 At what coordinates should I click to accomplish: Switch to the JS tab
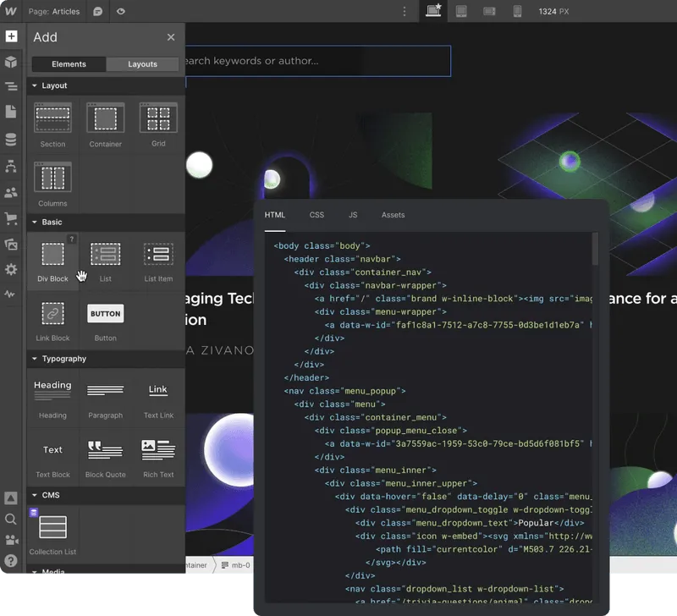[353, 215]
